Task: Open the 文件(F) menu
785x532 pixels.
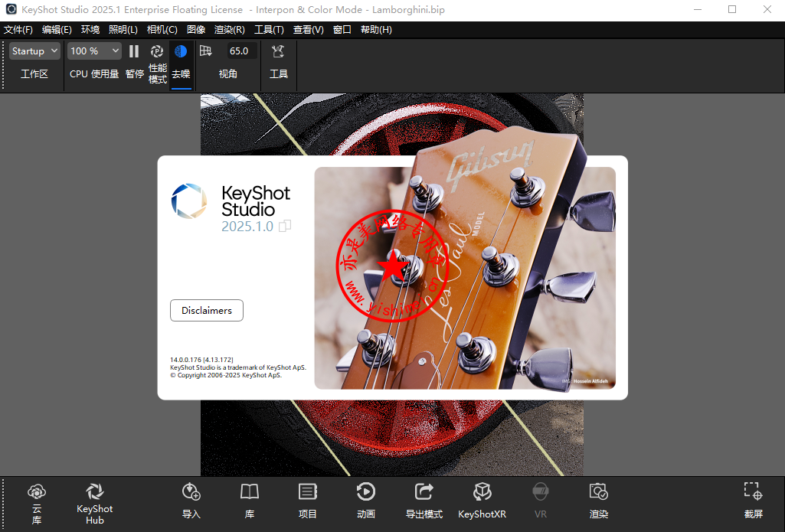Action: (x=18, y=30)
